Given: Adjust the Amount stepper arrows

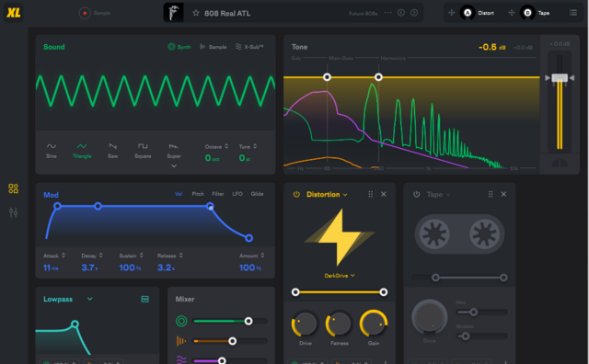Looking at the screenshot, I should click(262, 256).
